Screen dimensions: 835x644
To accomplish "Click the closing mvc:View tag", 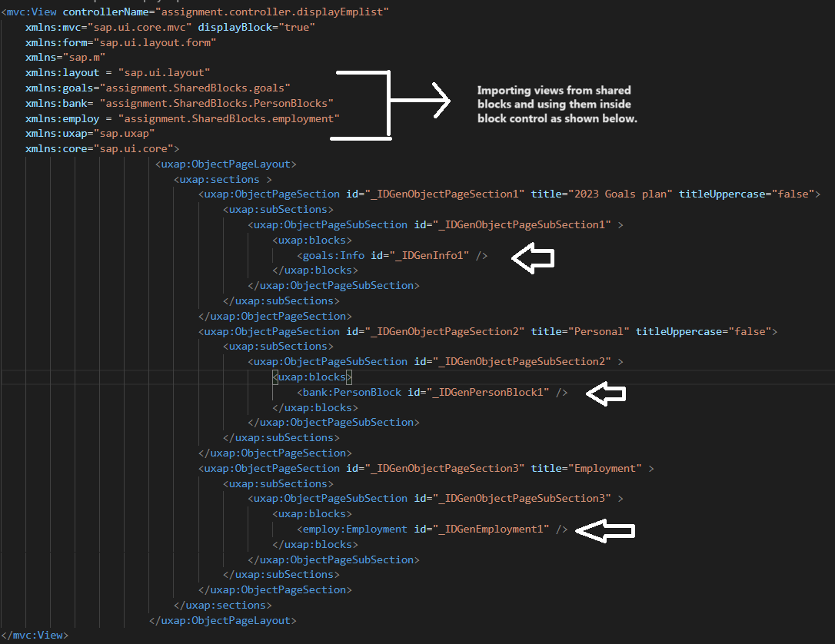I will [35, 636].
